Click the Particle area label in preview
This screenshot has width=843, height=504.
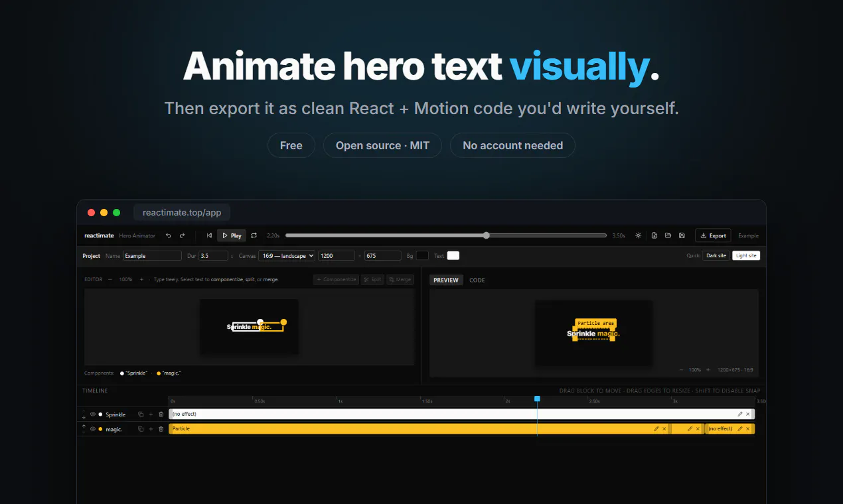(595, 323)
